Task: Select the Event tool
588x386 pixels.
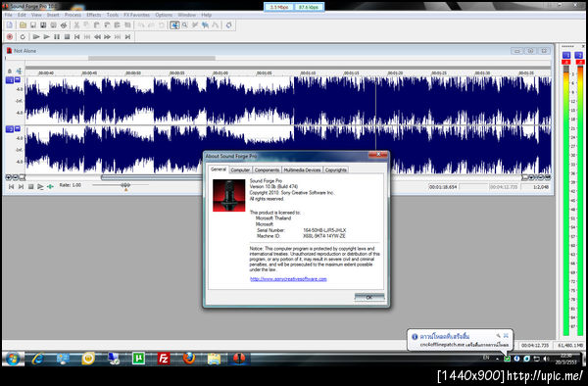Action: (205, 25)
